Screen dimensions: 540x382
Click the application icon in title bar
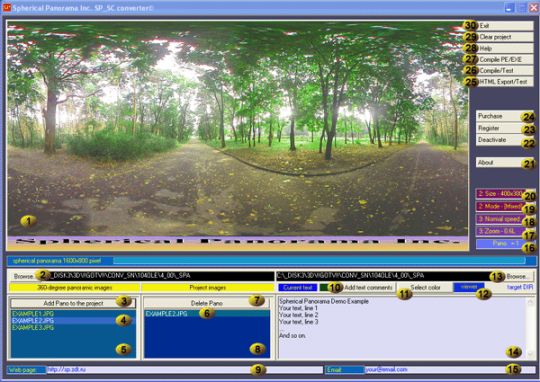[x=7, y=7]
